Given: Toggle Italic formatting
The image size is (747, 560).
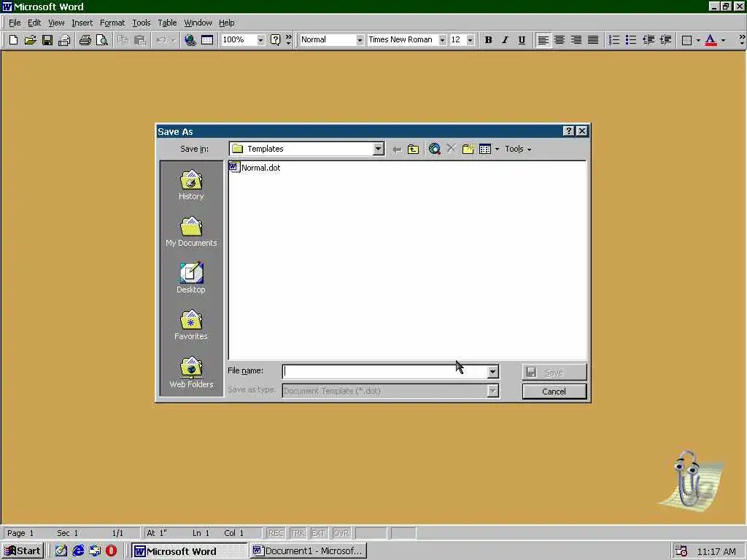Looking at the screenshot, I should point(505,40).
